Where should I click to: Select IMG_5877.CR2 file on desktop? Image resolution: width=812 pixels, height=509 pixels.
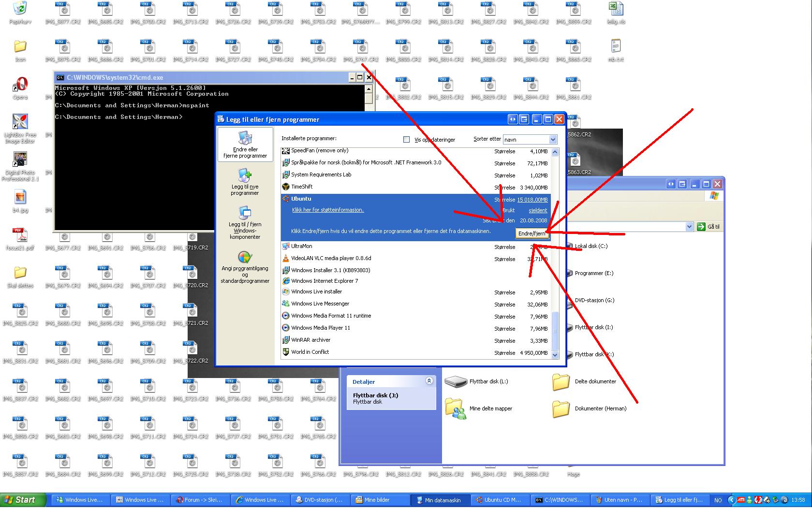(63, 13)
